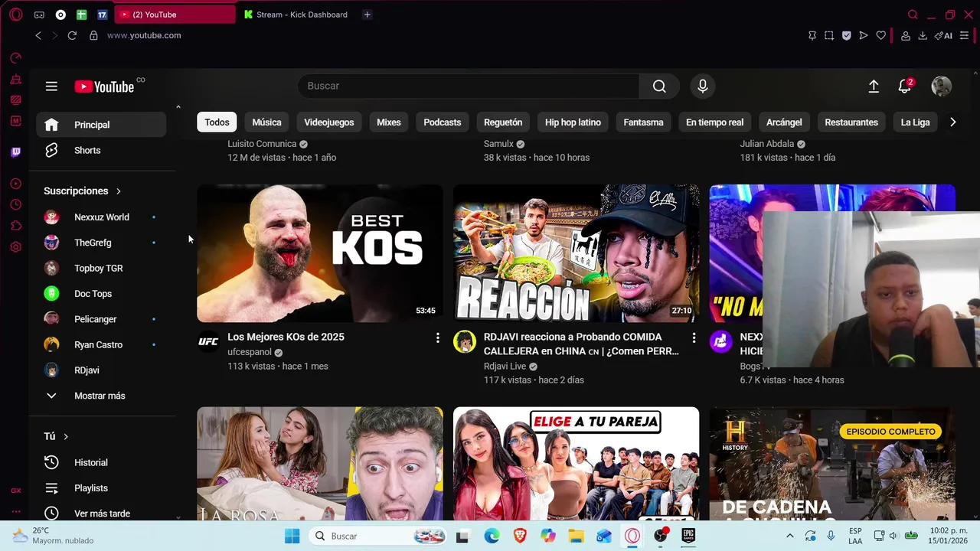Screen dimensions: 980x551
Task: Focus the Buscar search field on YouTube
Action: click(469, 86)
